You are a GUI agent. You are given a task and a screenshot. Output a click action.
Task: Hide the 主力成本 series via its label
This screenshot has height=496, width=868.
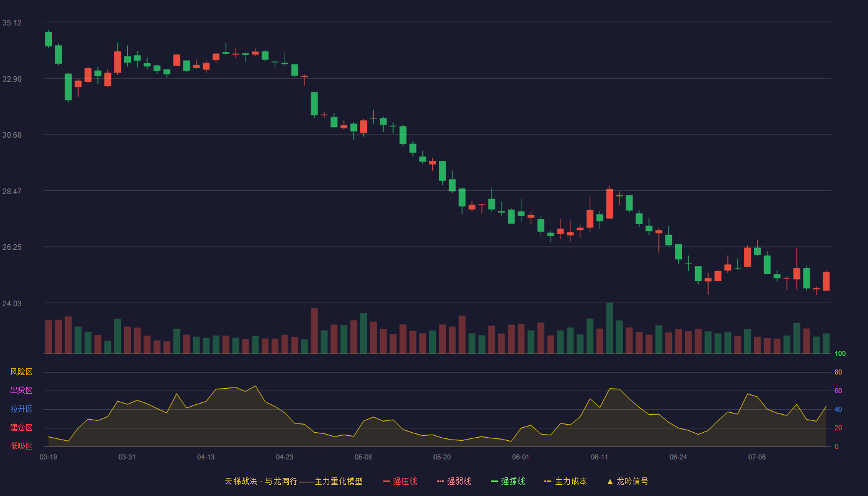570,481
